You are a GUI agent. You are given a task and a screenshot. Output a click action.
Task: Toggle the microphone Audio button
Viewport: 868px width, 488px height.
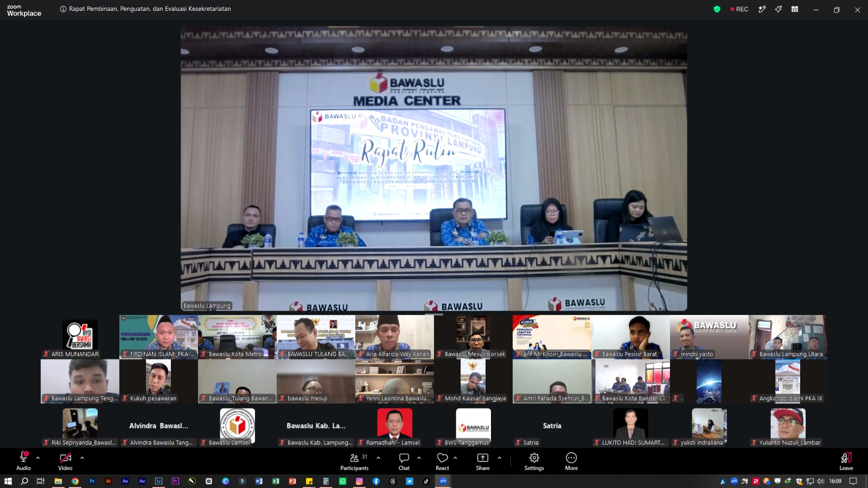click(x=23, y=461)
